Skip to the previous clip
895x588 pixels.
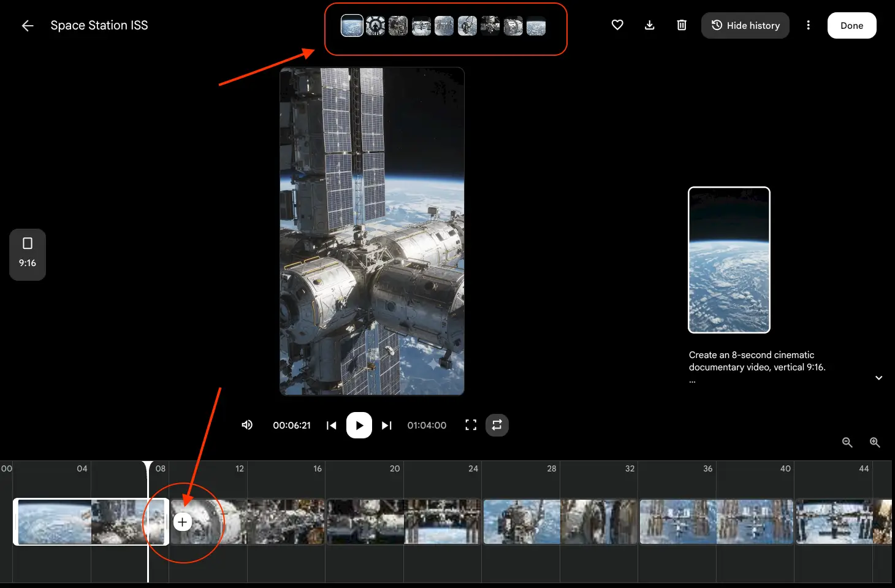[332, 426]
